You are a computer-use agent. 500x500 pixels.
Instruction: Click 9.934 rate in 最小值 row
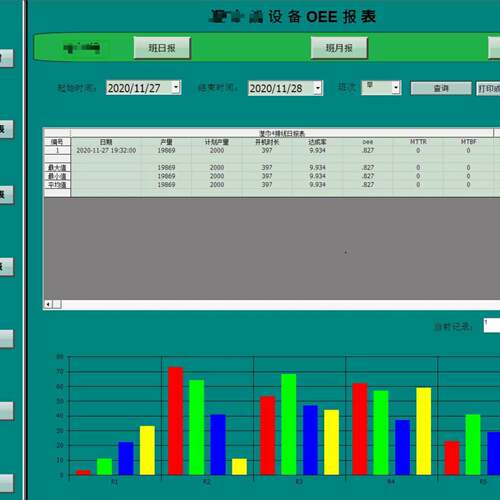(x=317, y=176)
